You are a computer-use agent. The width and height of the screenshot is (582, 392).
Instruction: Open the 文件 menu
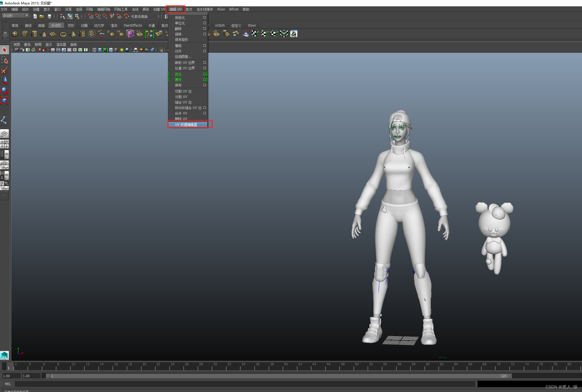point(4,9)
